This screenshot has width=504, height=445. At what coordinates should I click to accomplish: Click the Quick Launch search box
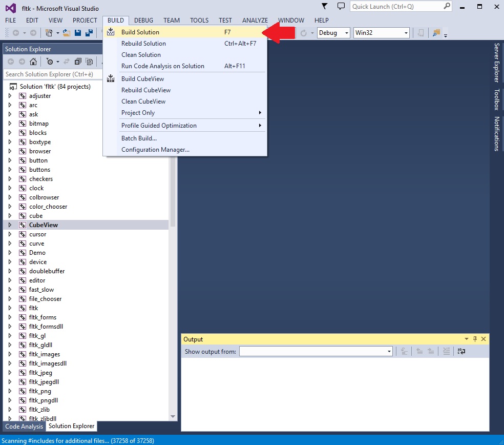pyautogui.click(x=401, y=7)
